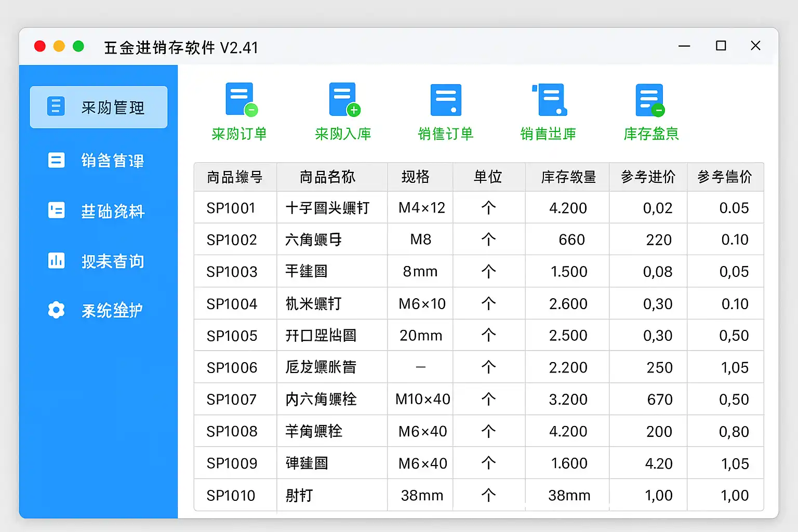Click the 参考进价 column header
Viewport: 798px width, 532px height.
(648, 177)
